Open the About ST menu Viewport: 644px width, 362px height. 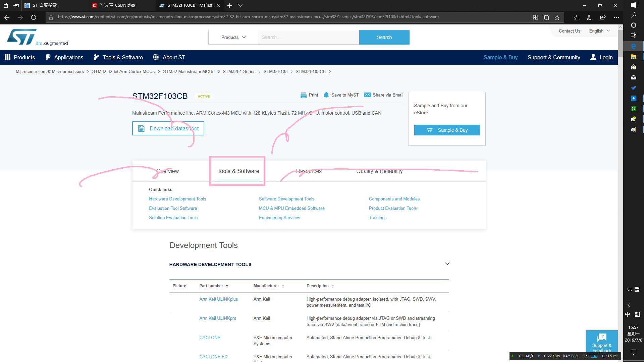click(169, 57)
